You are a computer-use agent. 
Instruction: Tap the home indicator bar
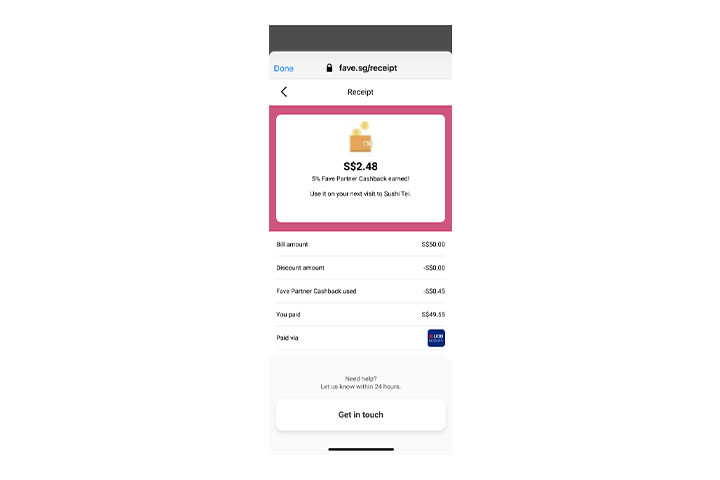[361, 449]
